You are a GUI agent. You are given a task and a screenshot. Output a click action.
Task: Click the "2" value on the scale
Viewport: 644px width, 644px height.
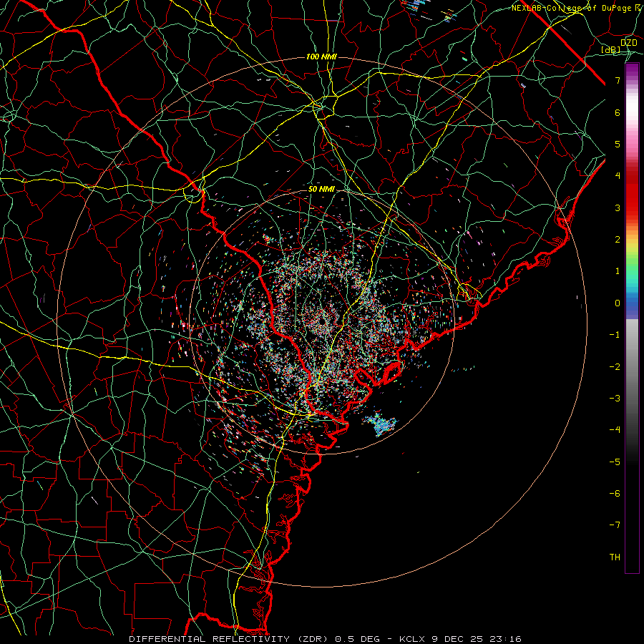click(x=618, y=240)
